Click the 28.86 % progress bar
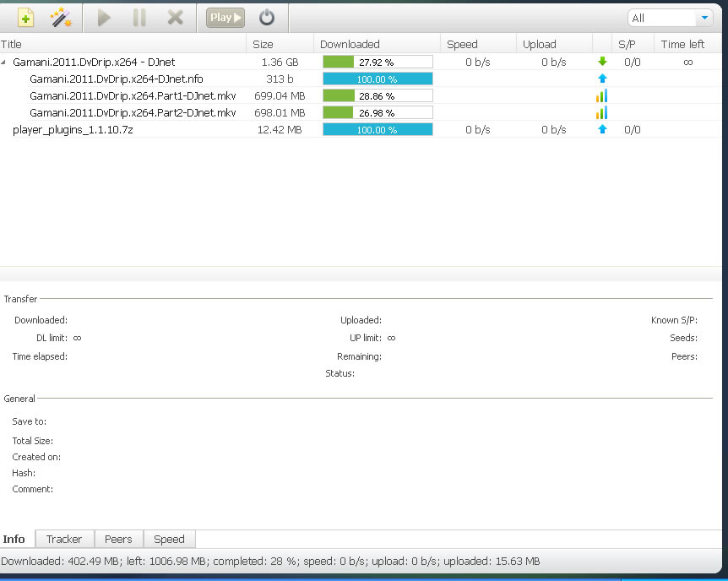The height and width of the screenshot is (581, 728). coord(378,95)
